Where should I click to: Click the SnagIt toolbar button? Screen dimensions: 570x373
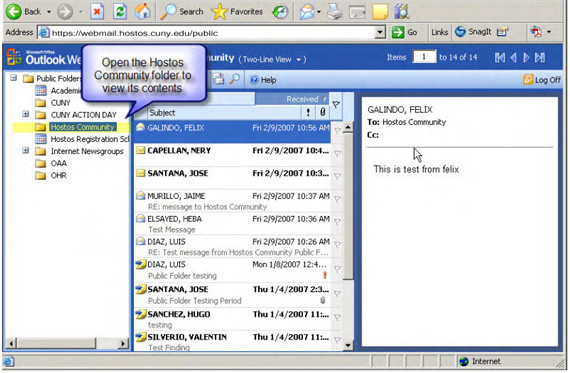473,32
